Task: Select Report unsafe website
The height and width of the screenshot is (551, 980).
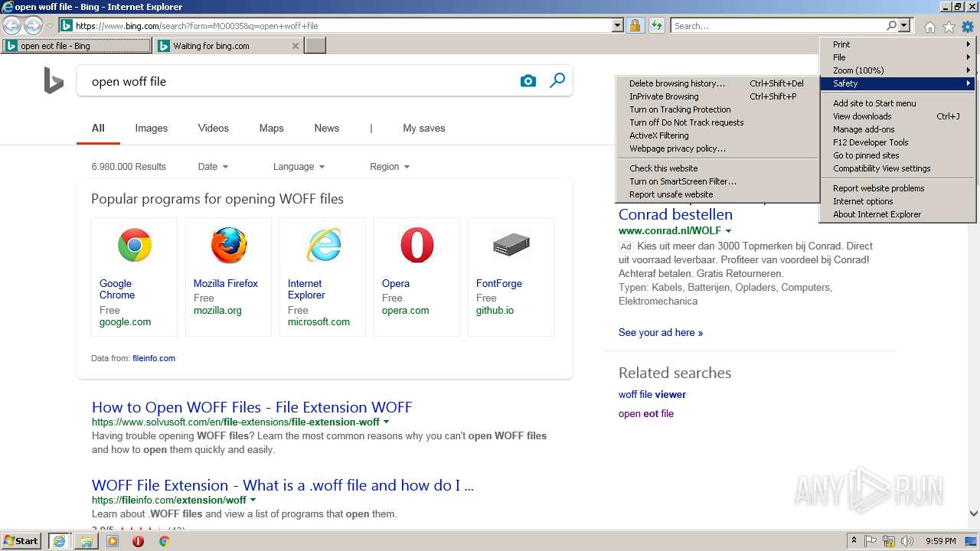Action: (717, 194)
